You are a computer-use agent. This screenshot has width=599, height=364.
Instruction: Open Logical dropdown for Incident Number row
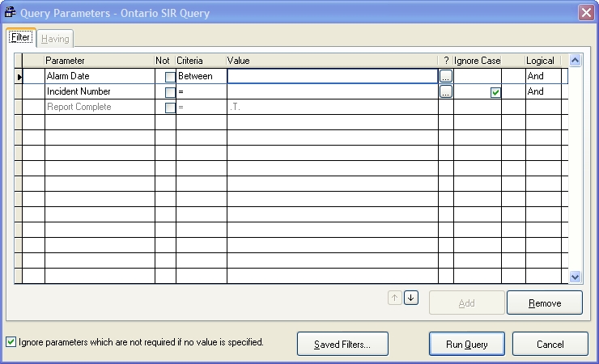click(x=544, y=92)
